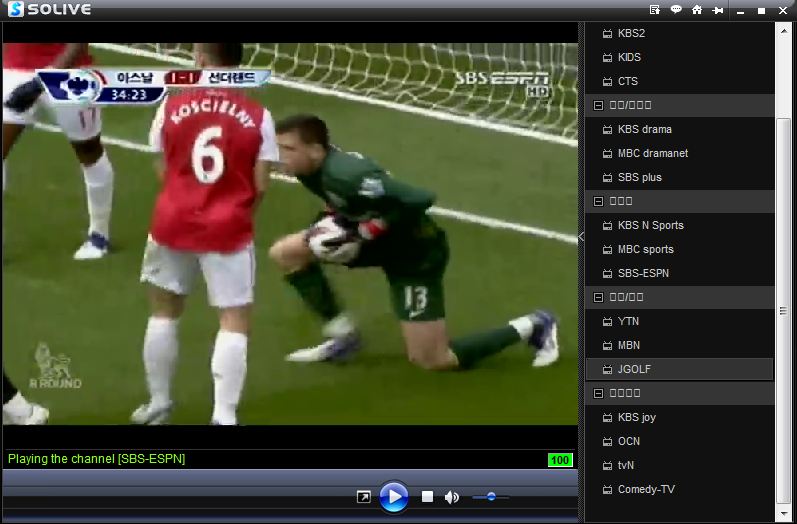The image size is (797, 524).
Task: Go to the home page icon
Action: pos(697,10)
